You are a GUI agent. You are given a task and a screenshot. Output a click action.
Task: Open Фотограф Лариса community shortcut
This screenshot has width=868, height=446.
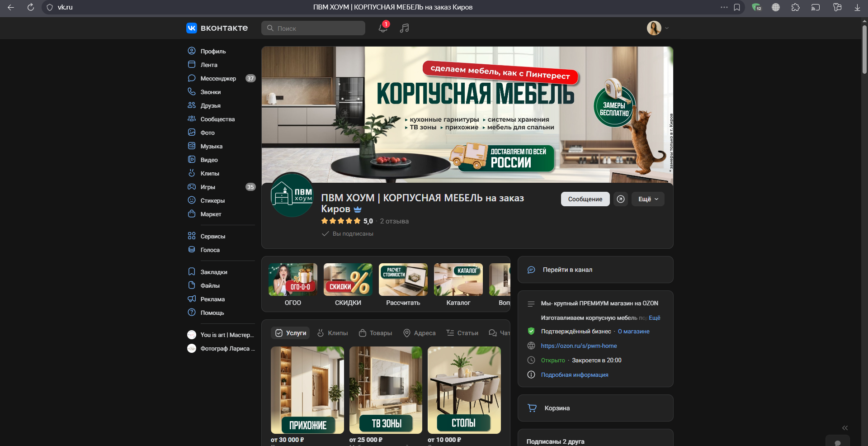pos(221,348)
